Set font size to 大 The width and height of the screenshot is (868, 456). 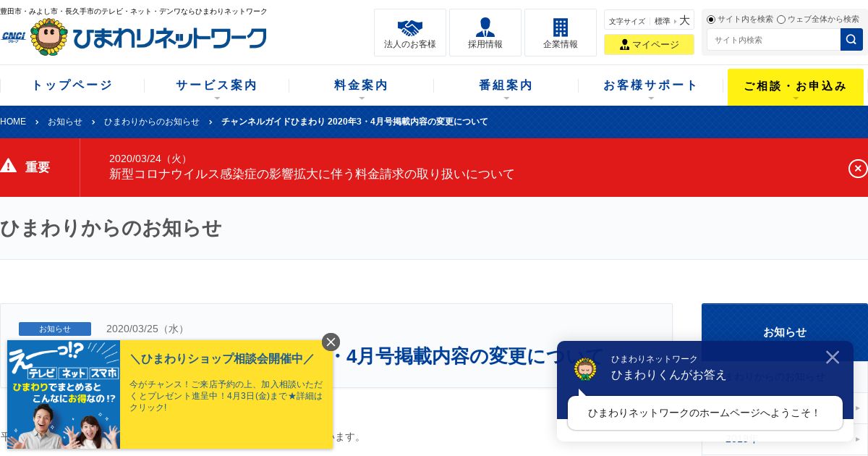[684, 20]
